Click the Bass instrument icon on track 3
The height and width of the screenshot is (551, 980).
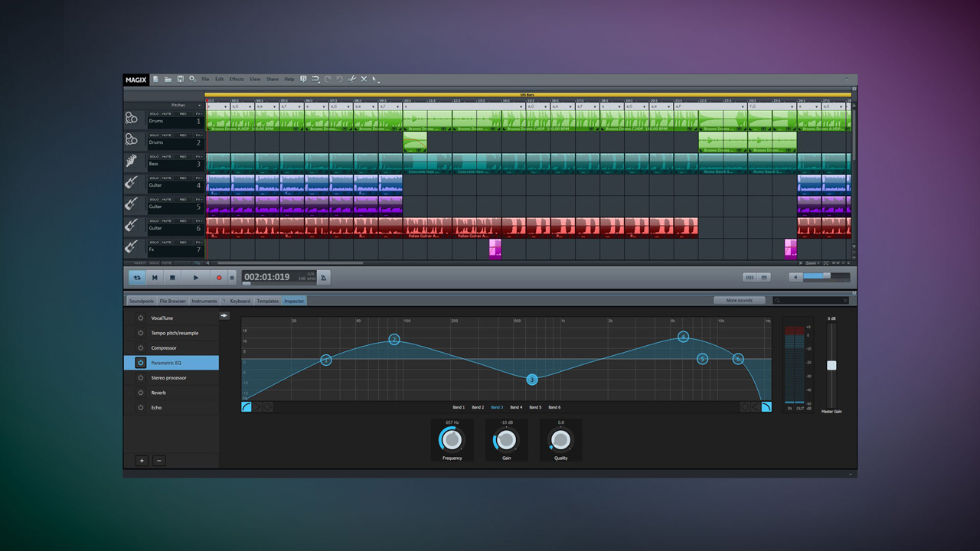coord(132,161)
